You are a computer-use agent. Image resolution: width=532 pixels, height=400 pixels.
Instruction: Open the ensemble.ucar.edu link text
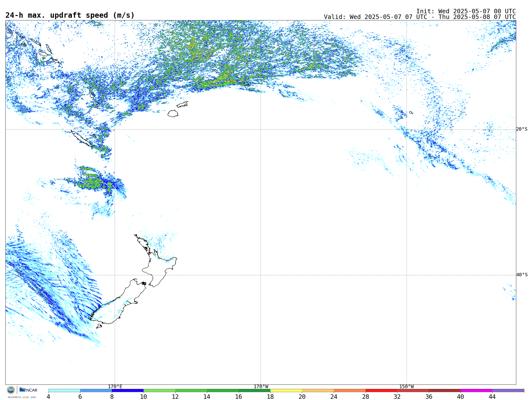22,397
